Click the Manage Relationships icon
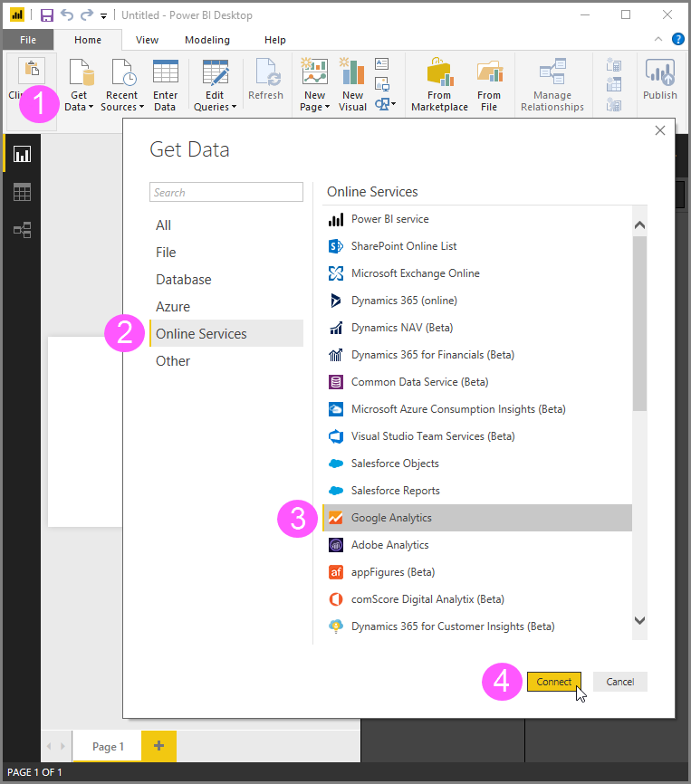Image resolution: width=691 pixels, height=784 pixels. coord(552,72)
